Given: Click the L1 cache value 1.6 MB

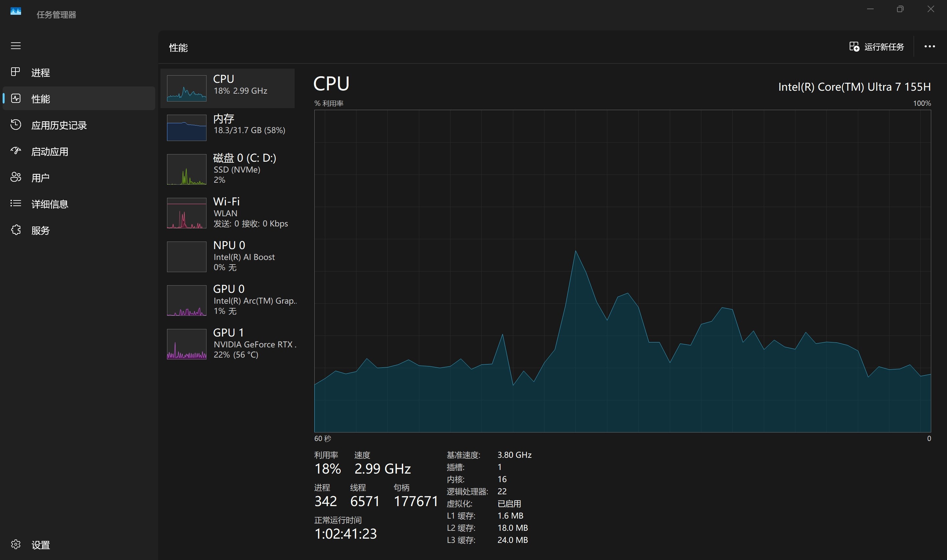Looking at the screenshot, I should point(510,516).
